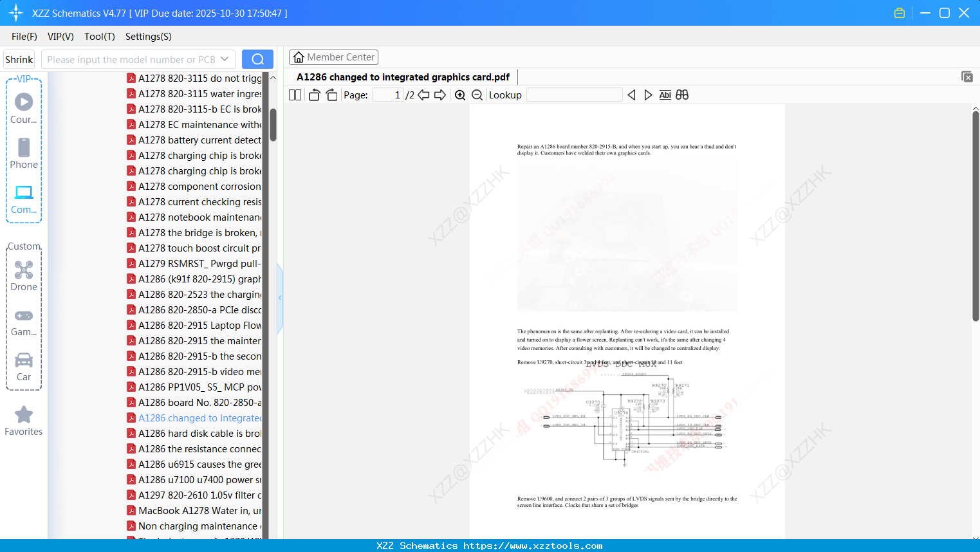
Task: Click the model number or PCB search field
Action: click(131, 59)
